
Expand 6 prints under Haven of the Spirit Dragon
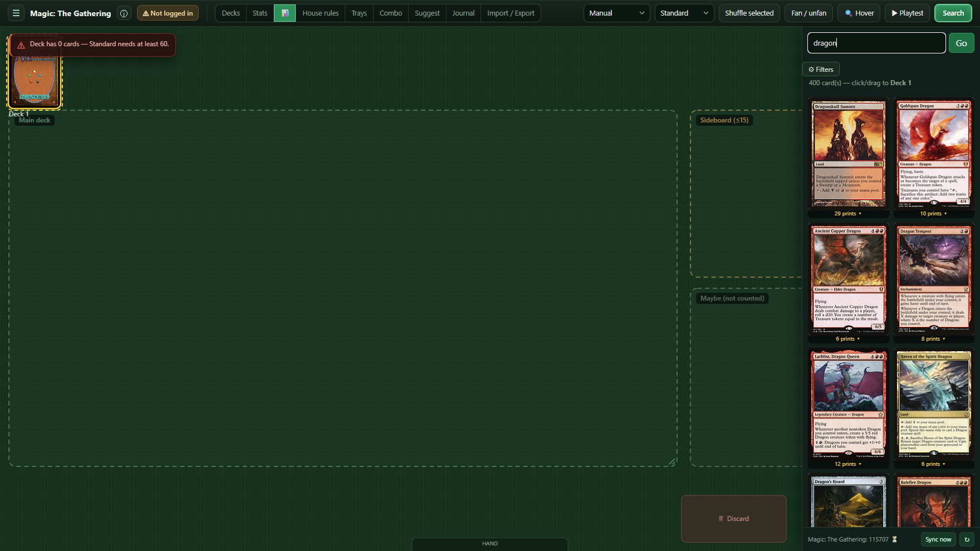[x=933, y=464]
